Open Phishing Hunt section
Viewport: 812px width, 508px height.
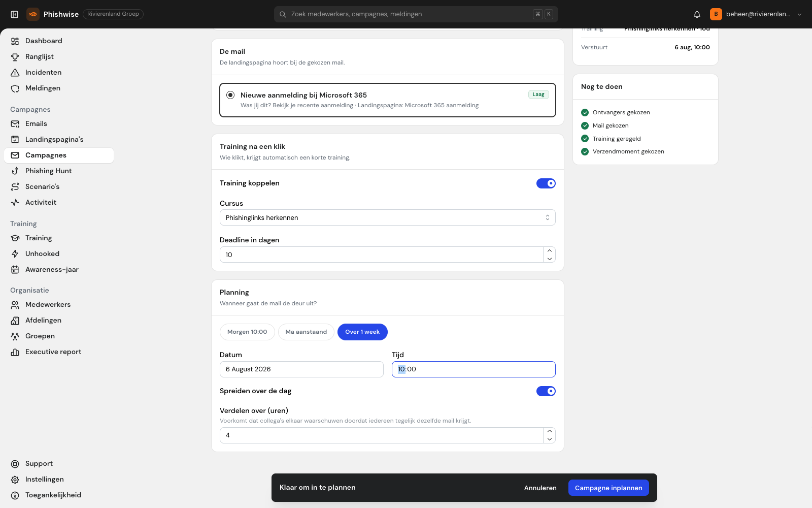[x=59, y=171]
